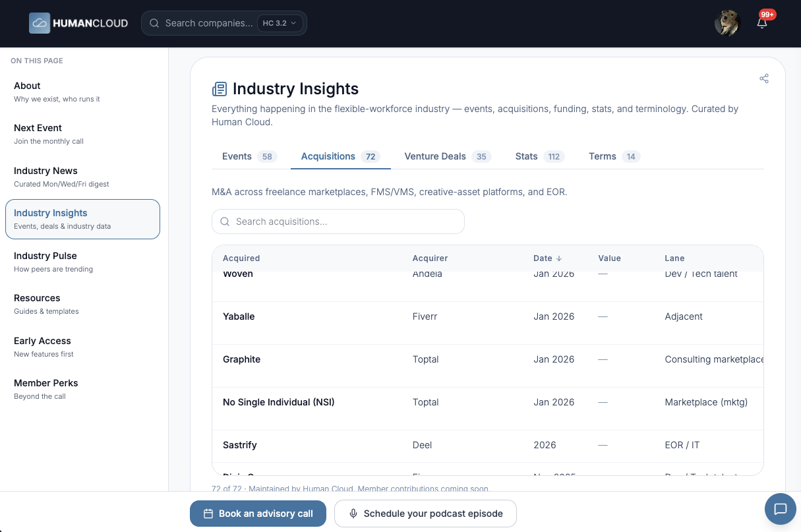Open Member Perks sidebar item
Screen dimensions: 801x532
[x=82, y=389]
